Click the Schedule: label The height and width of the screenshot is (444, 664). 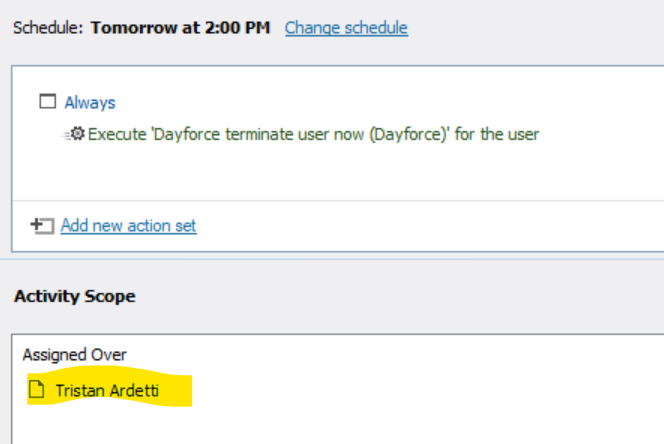pyautogui.click(x=48, y=28)
